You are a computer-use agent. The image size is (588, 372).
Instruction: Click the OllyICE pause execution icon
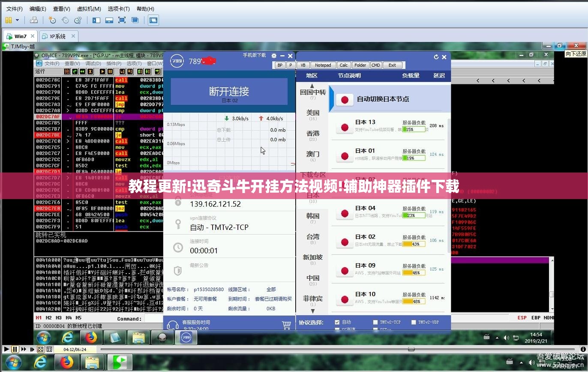click(110, 71)
